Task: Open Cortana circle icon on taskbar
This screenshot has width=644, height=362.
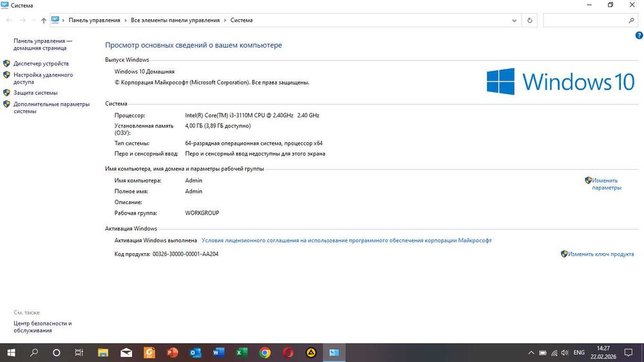Action: click(x=57, y=352)
